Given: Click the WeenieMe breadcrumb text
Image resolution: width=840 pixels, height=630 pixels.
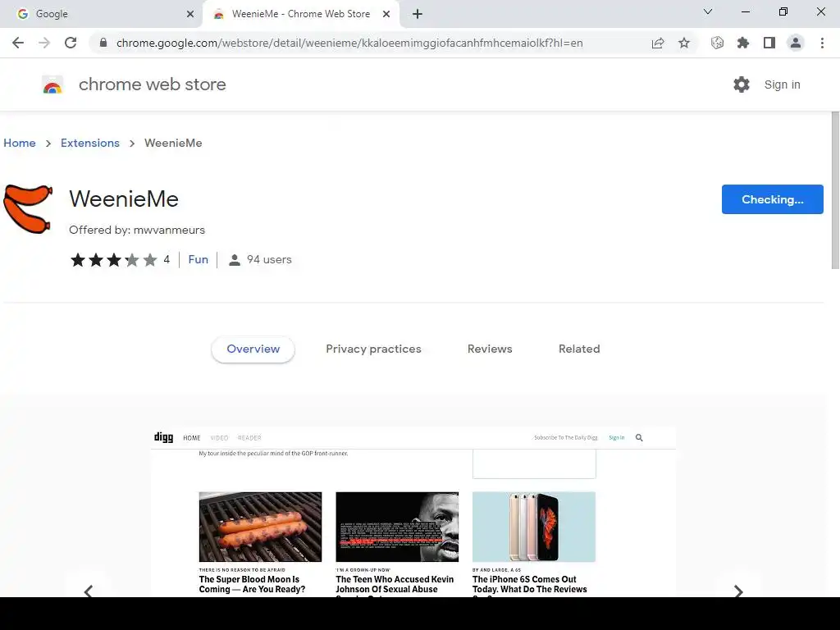Looking at the screenshot, I should pos(173,143).
